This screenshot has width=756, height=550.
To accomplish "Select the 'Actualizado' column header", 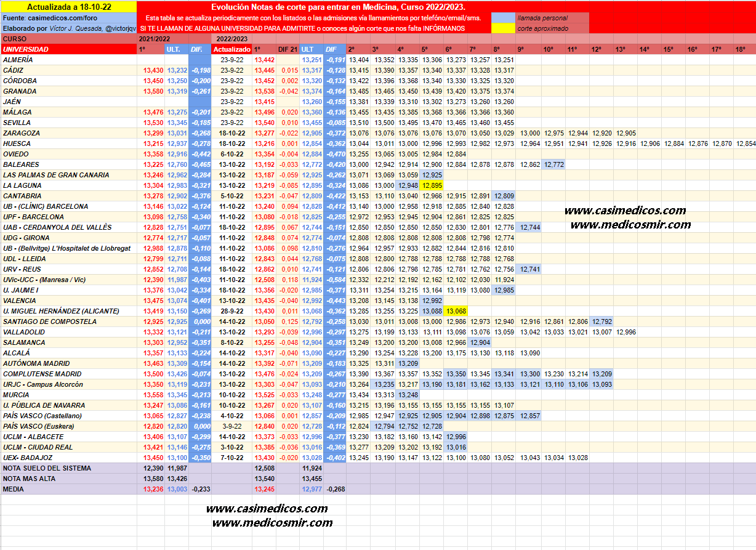I will tap(231, 49).
